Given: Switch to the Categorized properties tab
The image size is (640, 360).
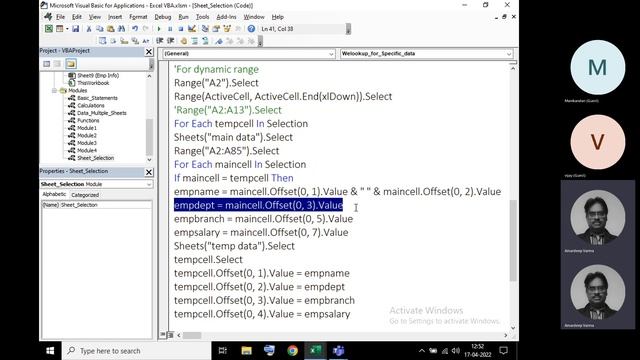Looking at the screenshot, I should click(85, 195).
